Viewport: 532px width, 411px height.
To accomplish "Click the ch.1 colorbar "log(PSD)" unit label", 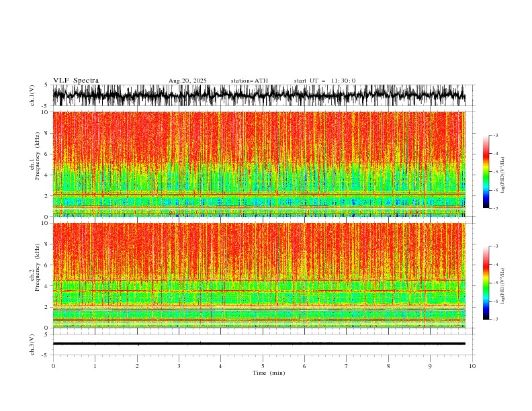I will [x=503, y=175].
